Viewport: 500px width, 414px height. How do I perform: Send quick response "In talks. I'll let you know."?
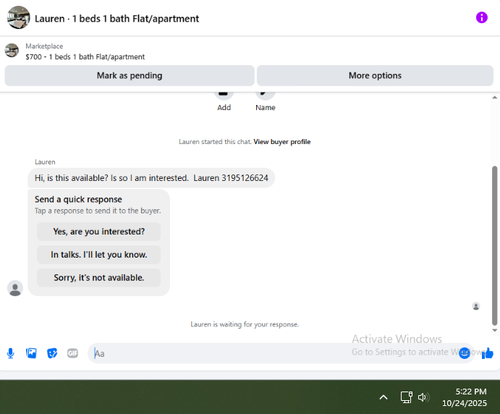[x=99, y=255]
